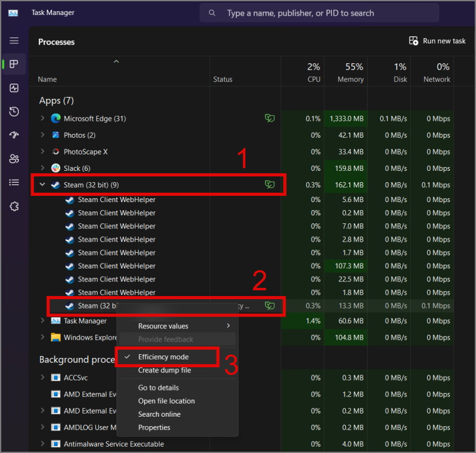Click Steam network value 0.1 Mbps in group row

pos(436,185)
